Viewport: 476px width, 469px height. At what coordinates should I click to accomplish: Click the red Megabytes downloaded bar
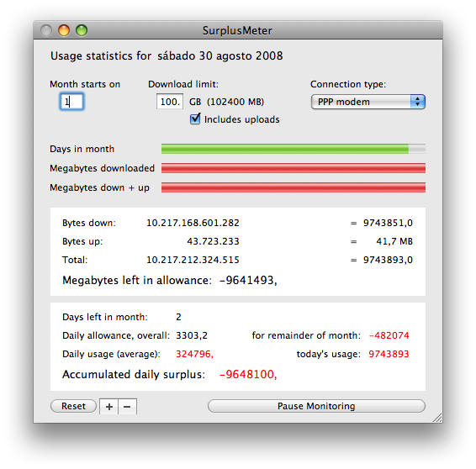294,168
